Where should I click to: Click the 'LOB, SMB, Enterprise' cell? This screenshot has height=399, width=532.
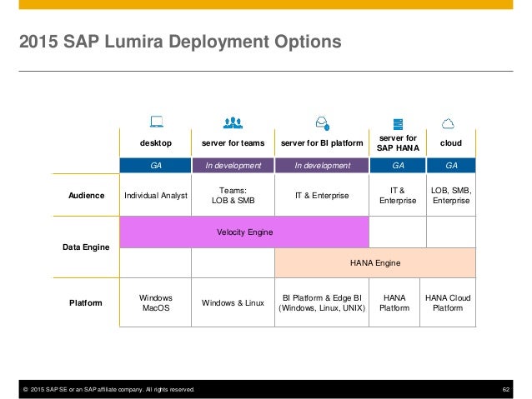(451, 196)
